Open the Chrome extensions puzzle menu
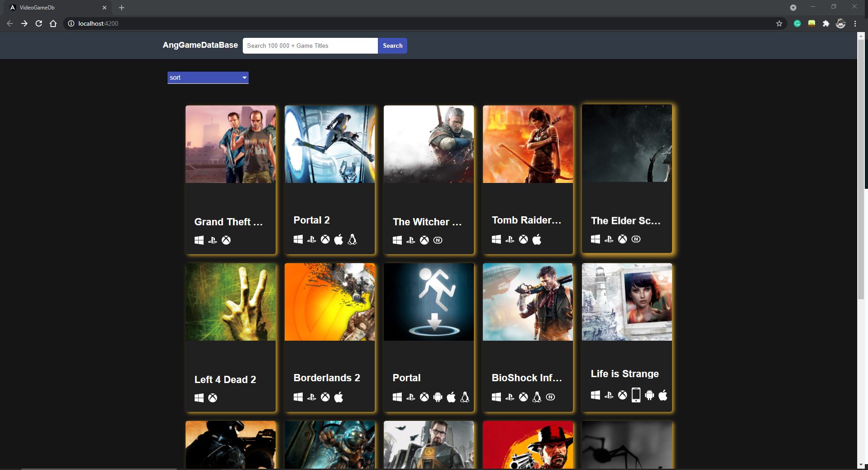The width and height of the screenshot is (868, 470). click(x=826, y=23)
